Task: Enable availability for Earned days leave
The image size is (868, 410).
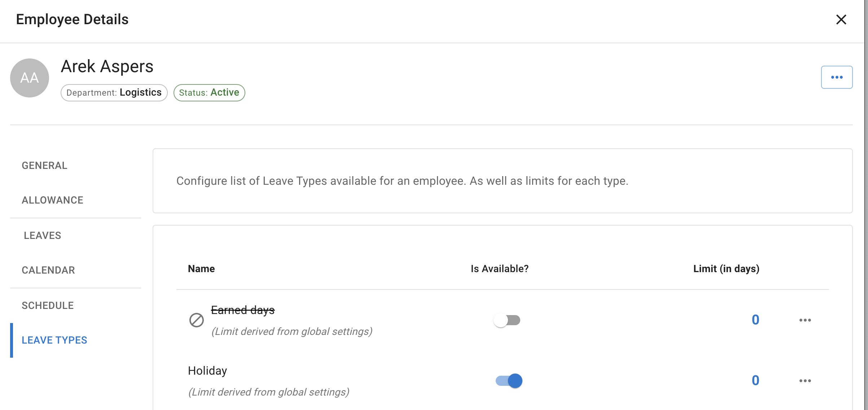Action: [507, 320]
